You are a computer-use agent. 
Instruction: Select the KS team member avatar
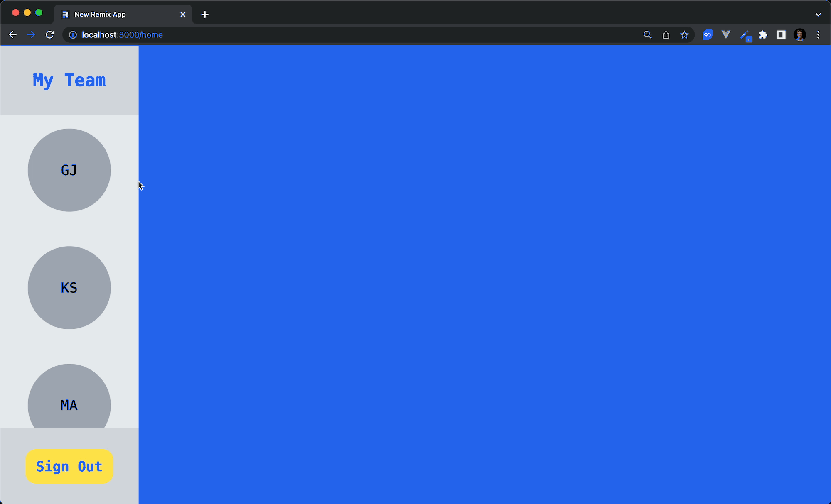[x=69, y=287]
